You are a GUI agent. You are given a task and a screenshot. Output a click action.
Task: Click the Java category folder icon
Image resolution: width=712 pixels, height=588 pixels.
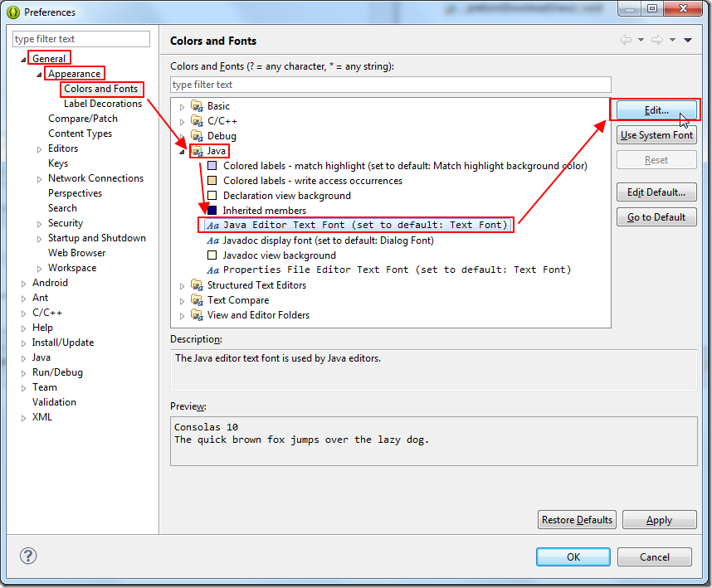click(197, 151)
